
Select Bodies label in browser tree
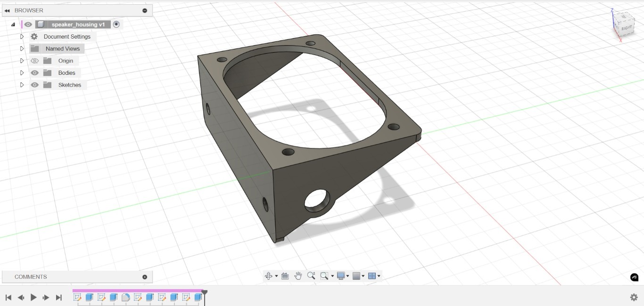coord(66,73)
